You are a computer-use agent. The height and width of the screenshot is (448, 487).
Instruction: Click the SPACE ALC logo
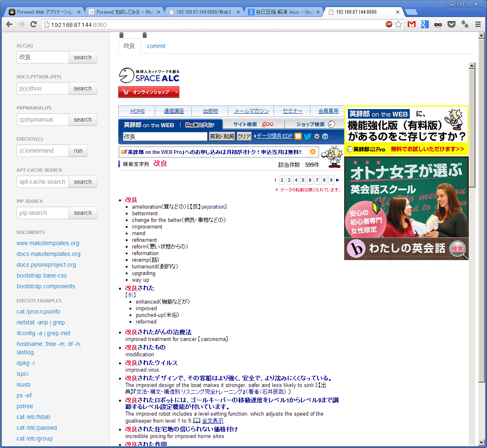click(149, 75)
